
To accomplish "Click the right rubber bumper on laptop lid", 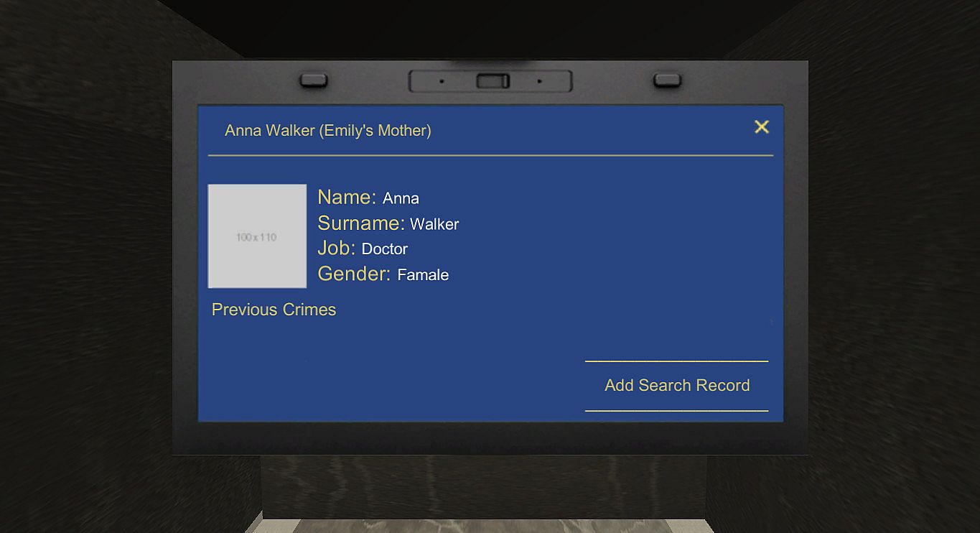I will point(667,80).
